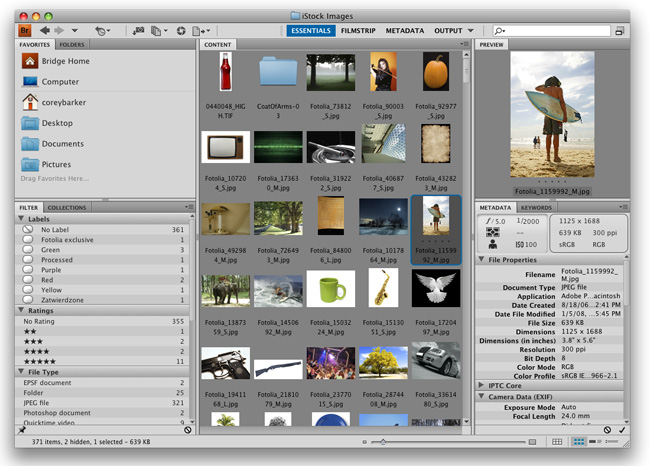Viewport: 650px width, 466px height.
Task: Collapse the File Properties section
Action: click(482, 260)
